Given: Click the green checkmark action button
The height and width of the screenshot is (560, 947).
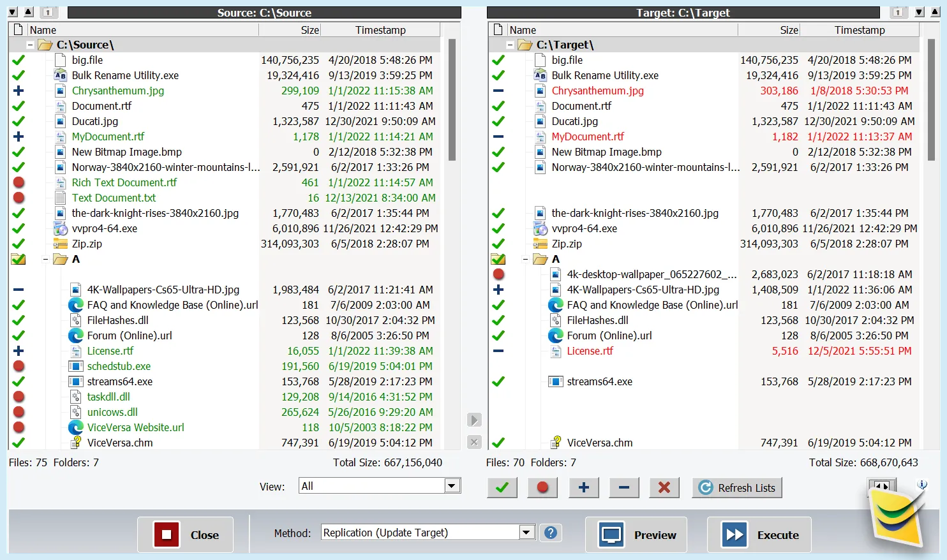Looking at the screenshot, I should [502, 488].
